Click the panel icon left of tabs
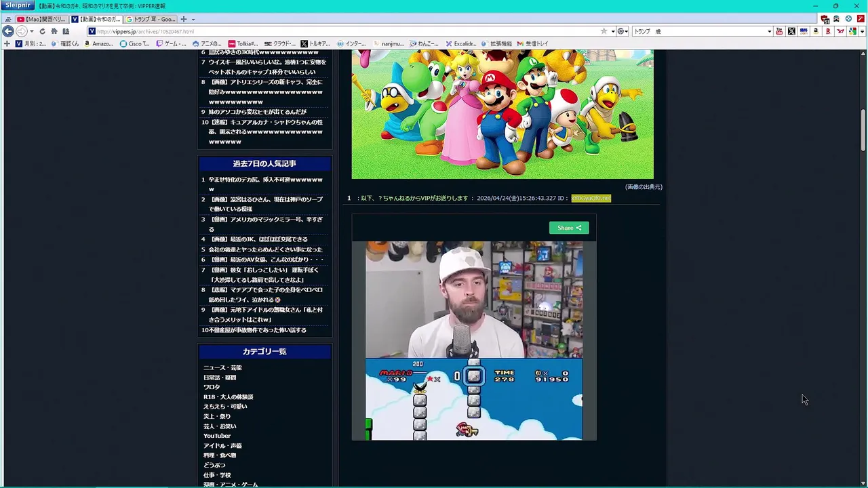868x488 pixels. pos(7,19)
